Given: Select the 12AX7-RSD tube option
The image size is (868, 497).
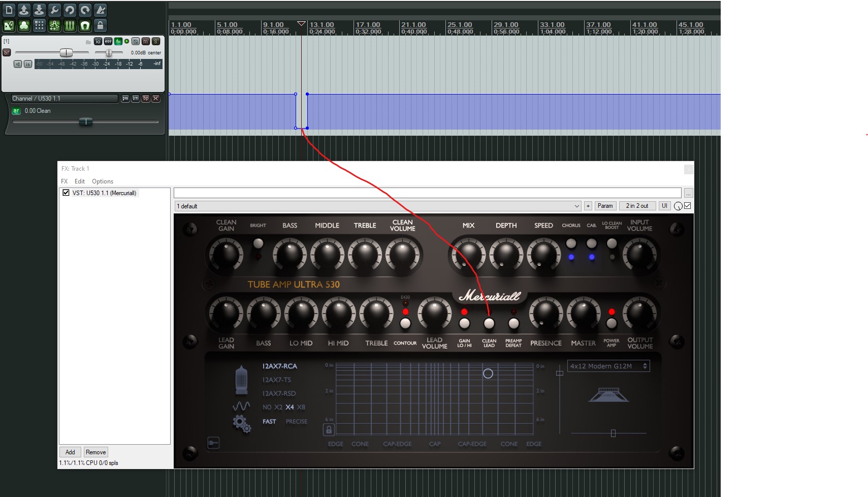Looking at the screenshot, I should (279, 393).
